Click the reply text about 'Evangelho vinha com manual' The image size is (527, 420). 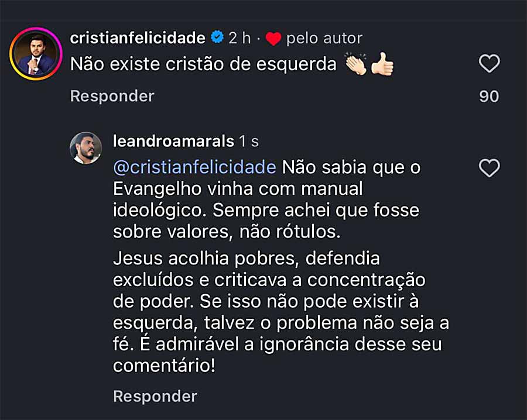click(266, 199)
